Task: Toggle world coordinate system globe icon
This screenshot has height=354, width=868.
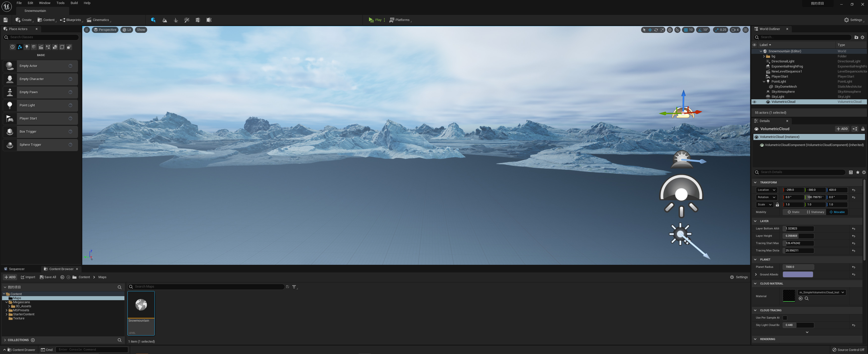Action: pos(670,30)
